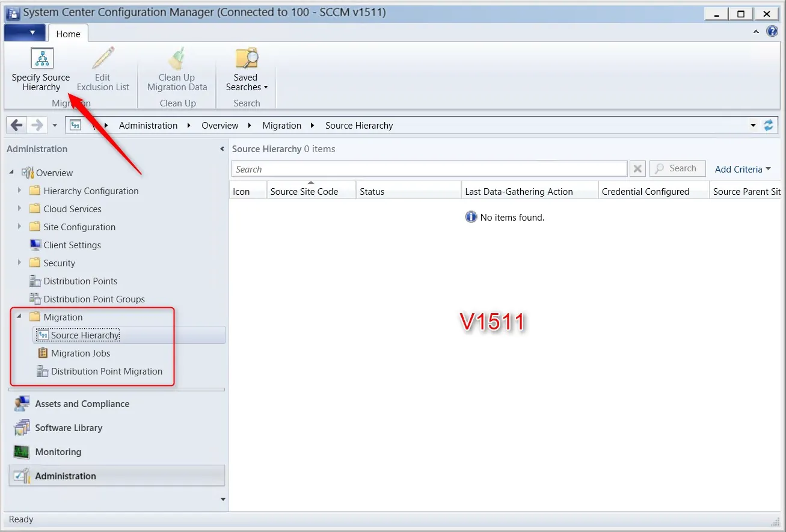786x532 pixels.
Task: Sort by Credential Configured column
Action: coord(654,190)
